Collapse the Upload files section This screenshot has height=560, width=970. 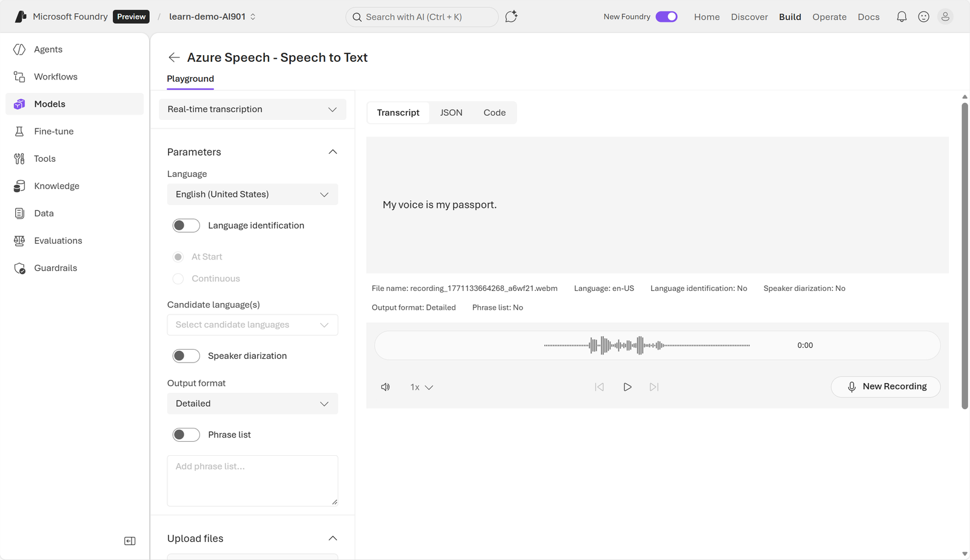[333, 538]
